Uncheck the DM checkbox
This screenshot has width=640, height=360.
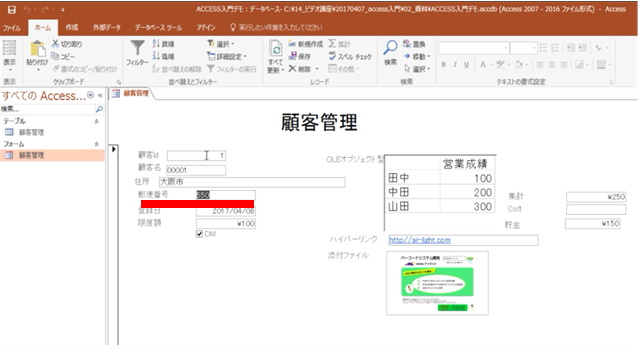tap(200, 234)
